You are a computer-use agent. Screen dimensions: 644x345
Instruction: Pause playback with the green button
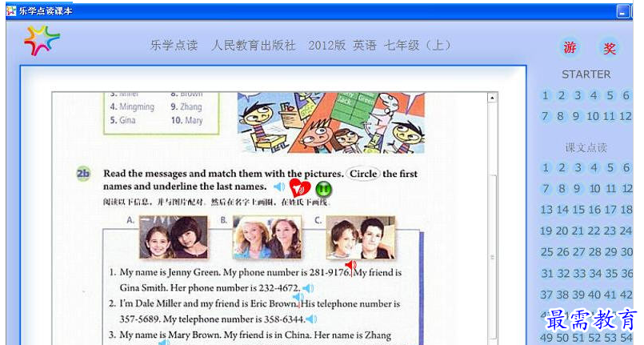point(324,190)
